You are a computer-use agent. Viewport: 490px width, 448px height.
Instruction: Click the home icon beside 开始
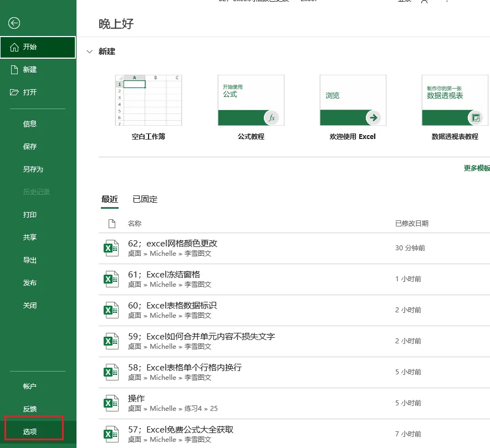click(14, 47)
